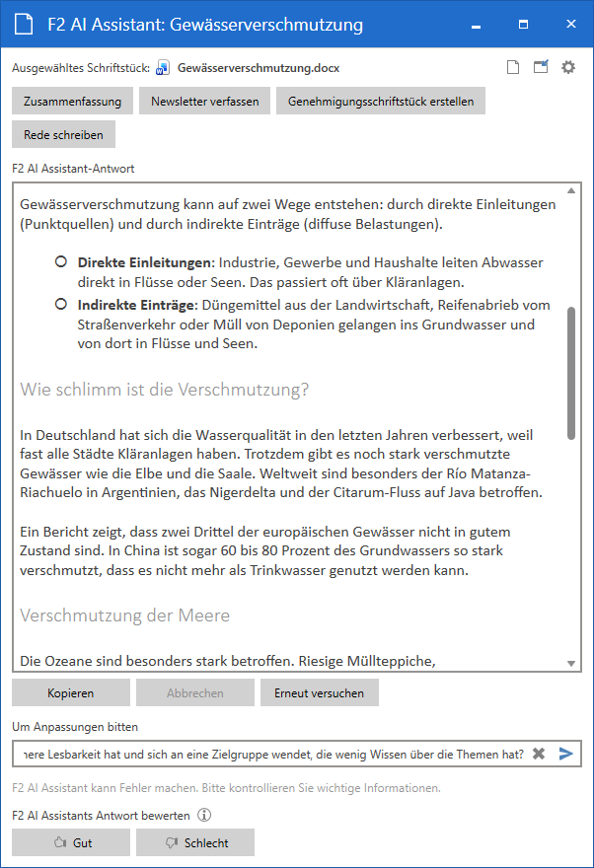Image resolution: width=594 pixels, height=868 pixels.
Task: Click scroll-up arrow in answer box
Action: coord(571,191)
